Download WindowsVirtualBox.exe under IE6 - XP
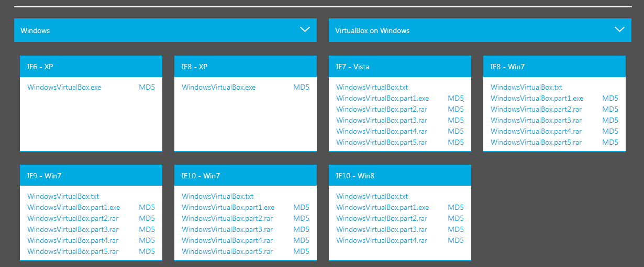644x267 pixels. [x=64, y=87]
